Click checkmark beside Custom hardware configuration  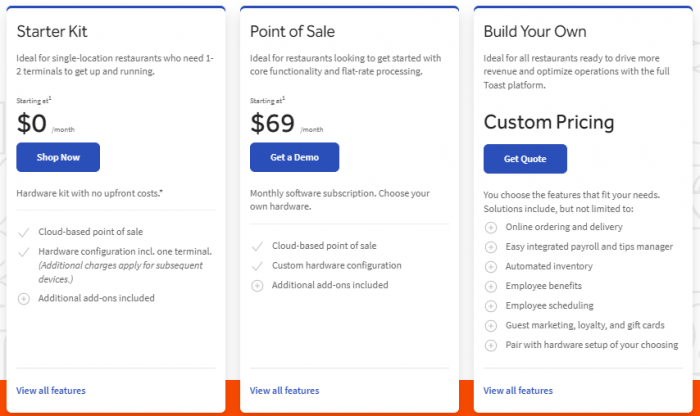click(x=257, y=266)
